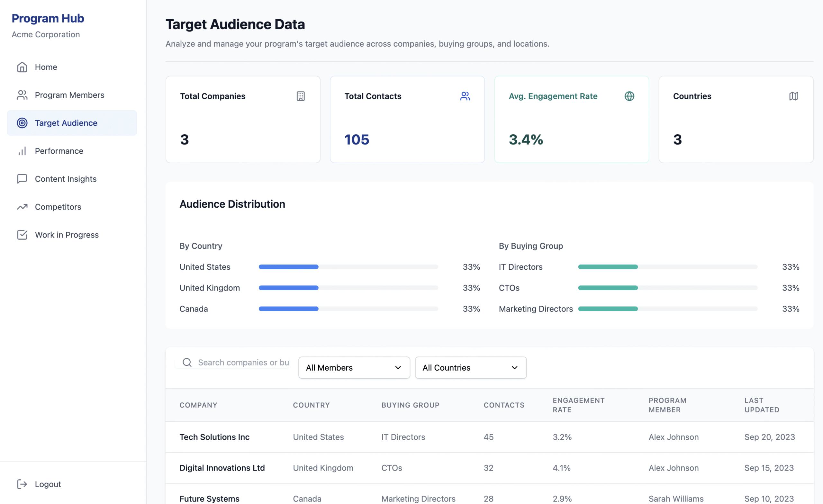Click the 45 contacts cell
823x504 pixels.
[489, 437]
